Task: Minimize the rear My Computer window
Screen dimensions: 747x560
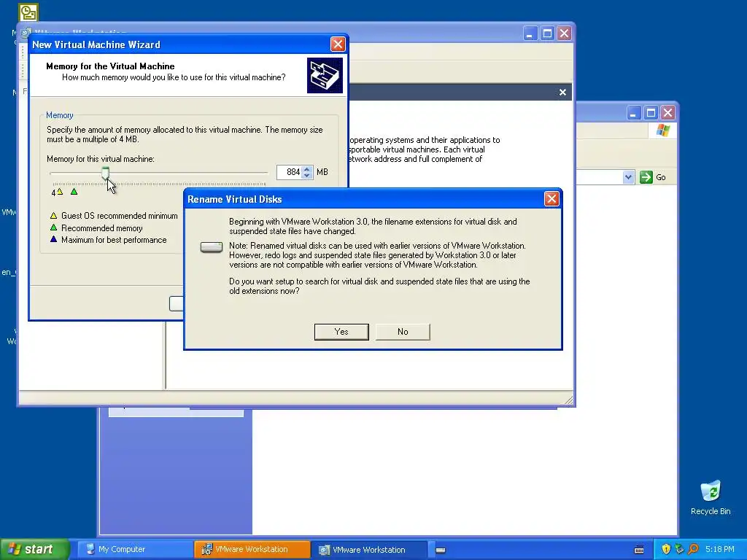Action: [633, 113]
